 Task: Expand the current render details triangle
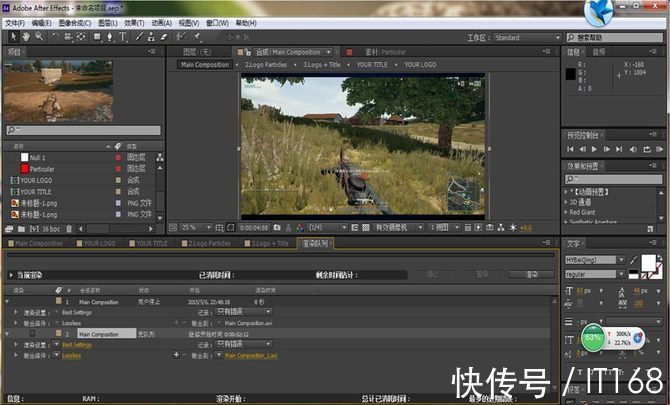point(11,275)
